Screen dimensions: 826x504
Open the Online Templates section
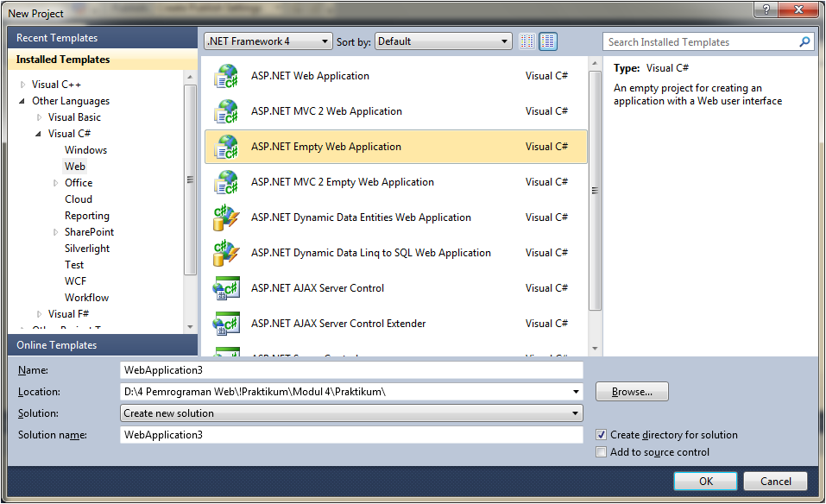(103, 345)
